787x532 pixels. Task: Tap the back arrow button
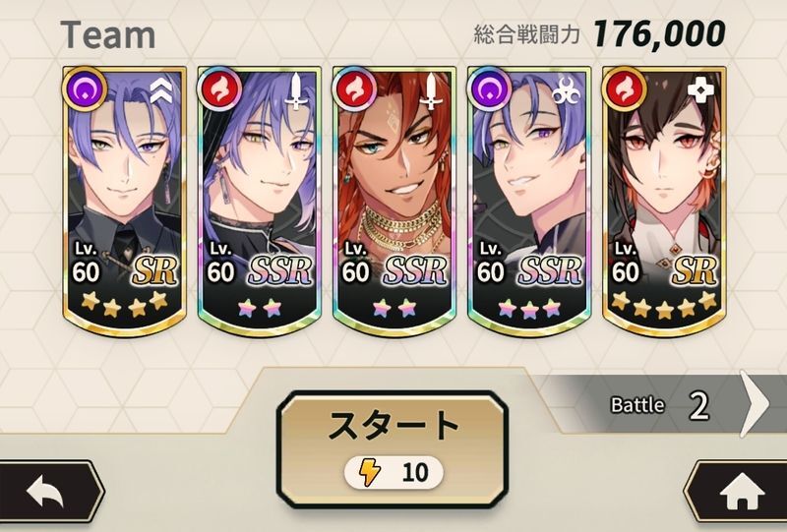click(47, 492)
